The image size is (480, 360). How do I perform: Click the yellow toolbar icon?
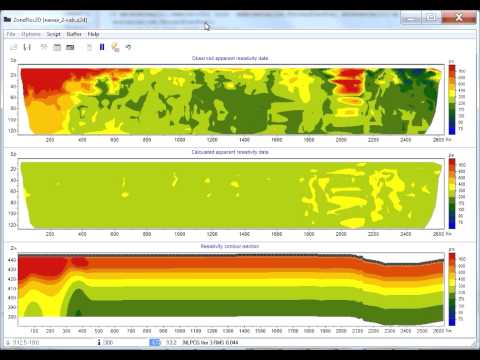[115, 47]
